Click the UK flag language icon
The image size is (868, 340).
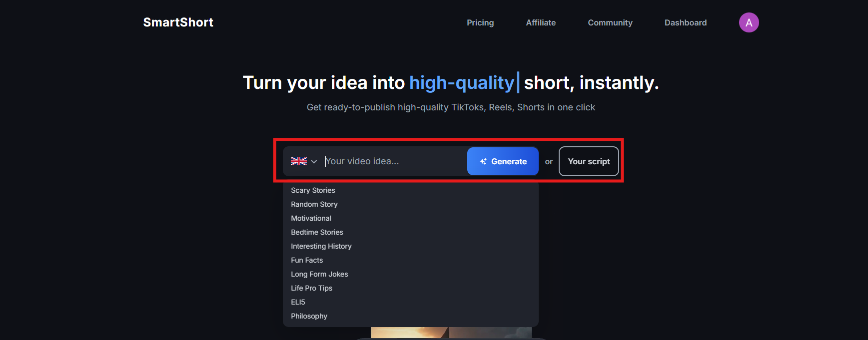tap(299, 161)
